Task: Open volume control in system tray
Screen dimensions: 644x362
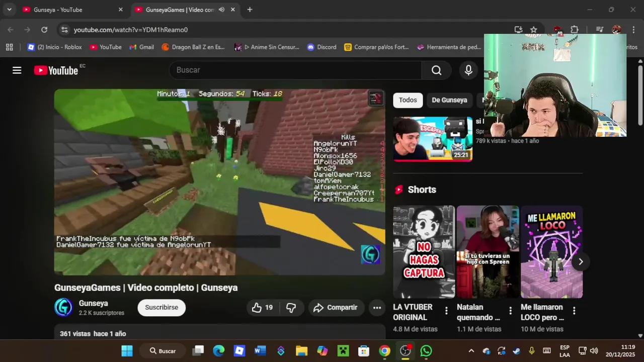Action: [x=594, y=351]
